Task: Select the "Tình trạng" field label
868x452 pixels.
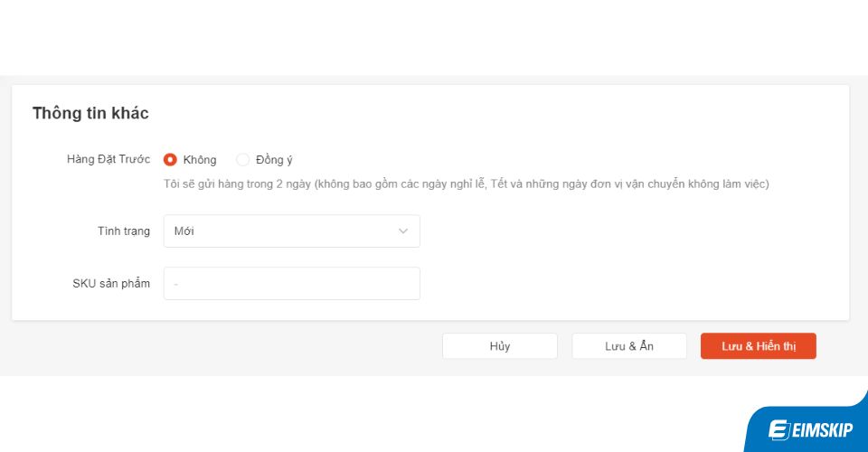Action: click(x=124, y=231)
